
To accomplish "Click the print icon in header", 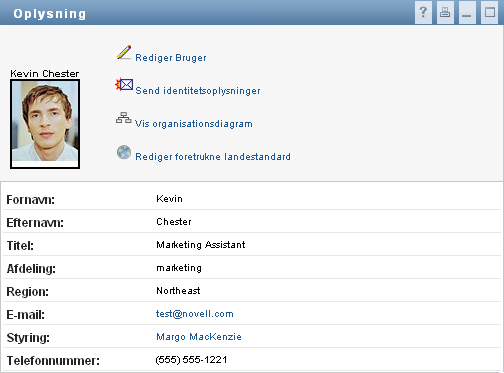I will pos(445,12).
